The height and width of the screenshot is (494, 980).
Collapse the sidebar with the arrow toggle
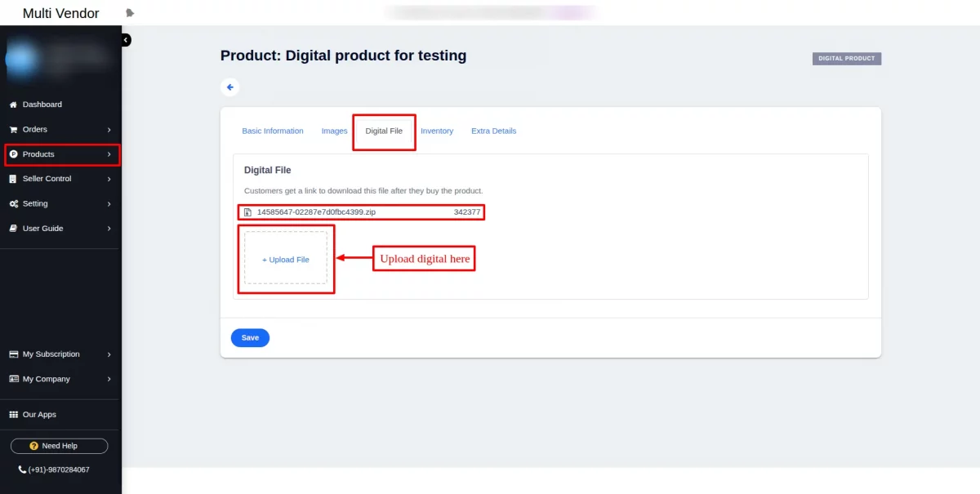pyautogui.click(x=126, y=40)
